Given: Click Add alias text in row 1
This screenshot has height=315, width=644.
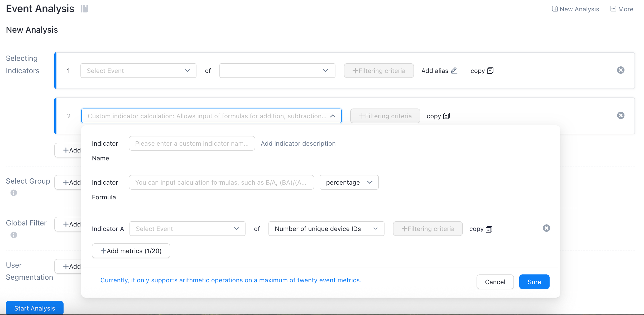Looking at the screenshot, I should pyautogui.click(x=435, y=71).
